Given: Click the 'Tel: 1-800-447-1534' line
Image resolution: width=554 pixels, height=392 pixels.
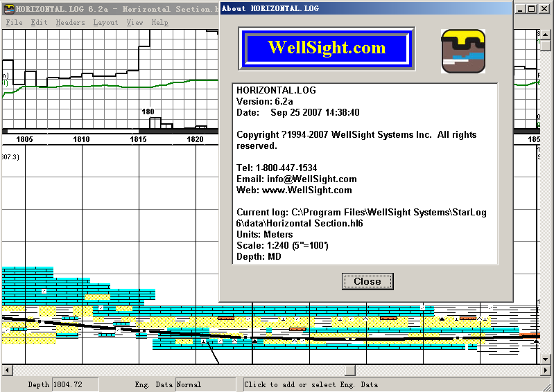Looking at the screenshot, I should click(x=277, y=168).
